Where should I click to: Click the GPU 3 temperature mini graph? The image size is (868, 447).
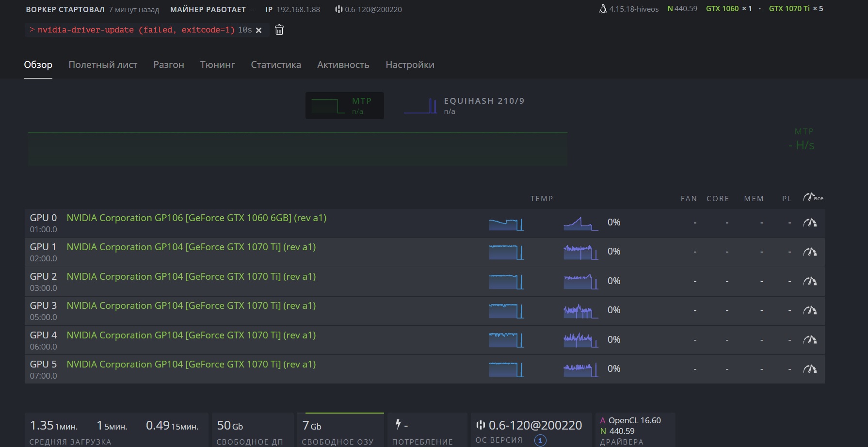point(506,311)
